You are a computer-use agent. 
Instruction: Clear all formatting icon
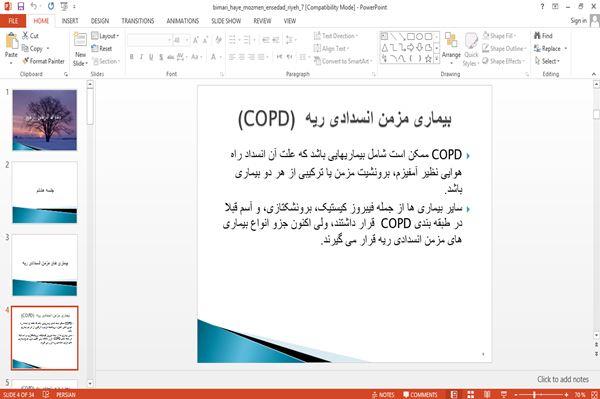click(x=218, y=40)
